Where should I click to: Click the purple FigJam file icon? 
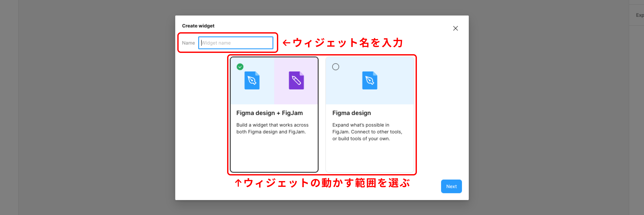tap(296, 80)
